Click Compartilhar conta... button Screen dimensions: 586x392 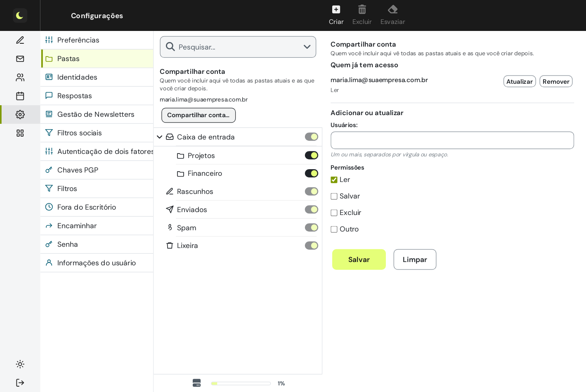198,115
